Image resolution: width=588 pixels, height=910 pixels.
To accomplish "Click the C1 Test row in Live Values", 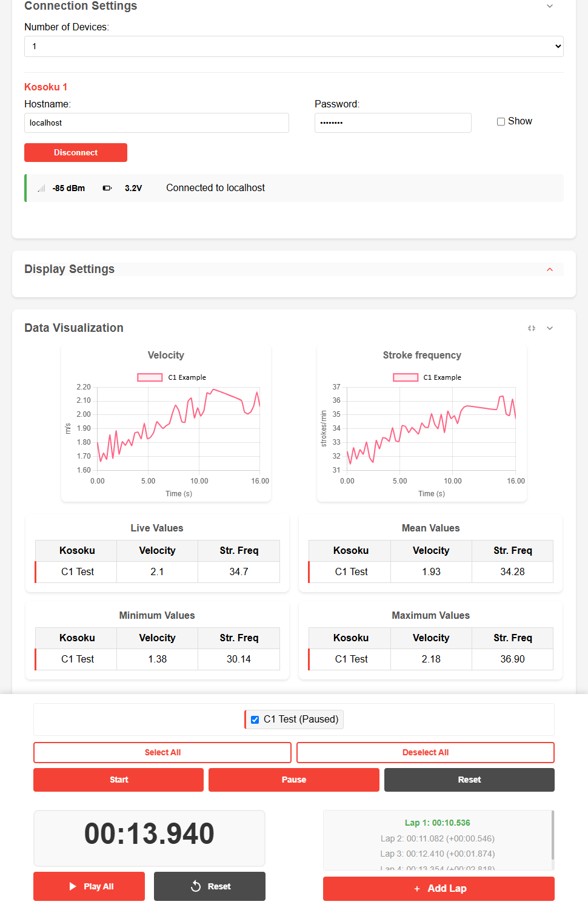I will [158, 571].
